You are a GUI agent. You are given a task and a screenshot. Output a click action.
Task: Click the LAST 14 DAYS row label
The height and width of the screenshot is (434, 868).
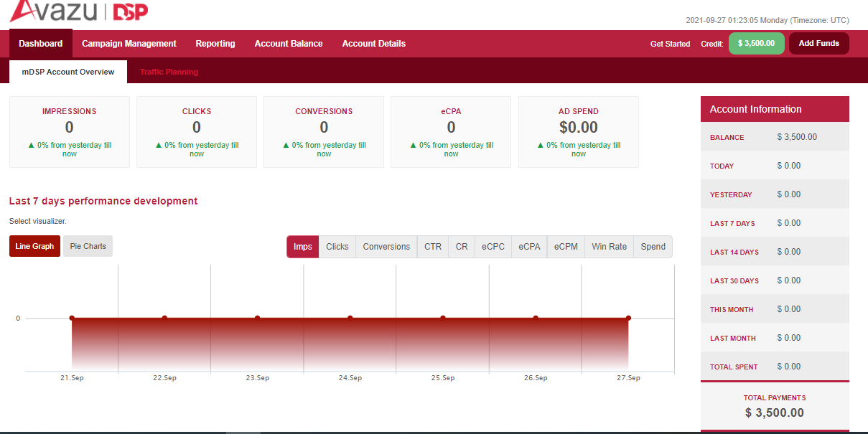(x=734, y=253)
